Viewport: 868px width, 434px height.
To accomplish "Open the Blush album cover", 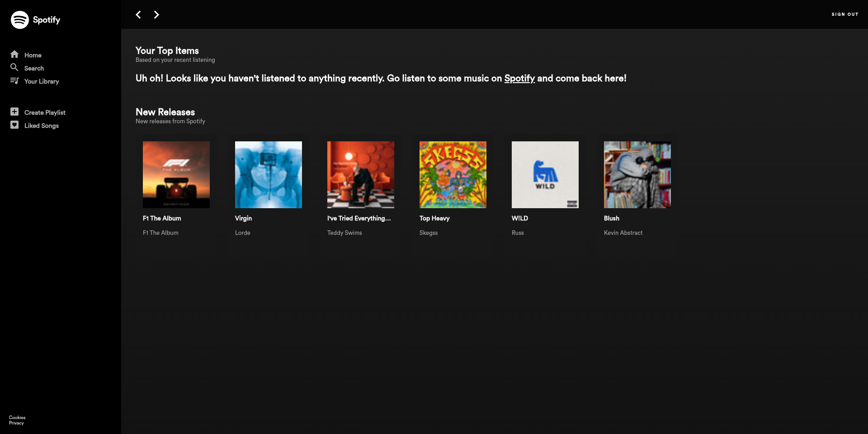I will (637, 175).
